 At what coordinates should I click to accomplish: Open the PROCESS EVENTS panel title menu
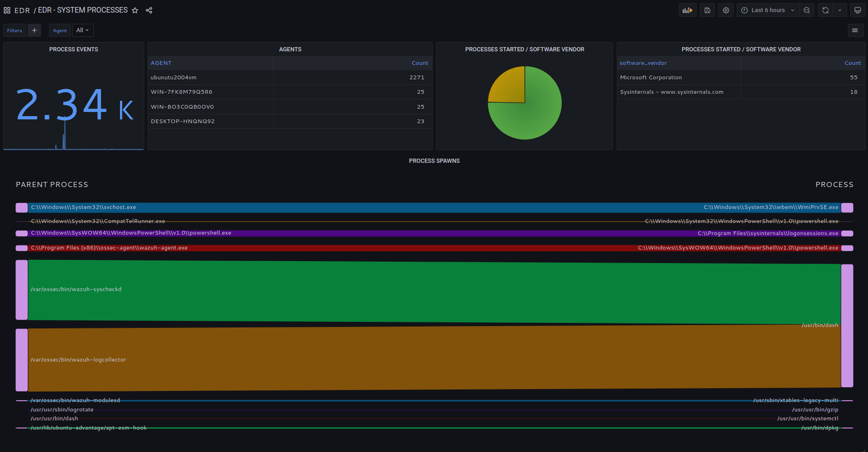tap(74, 49)
